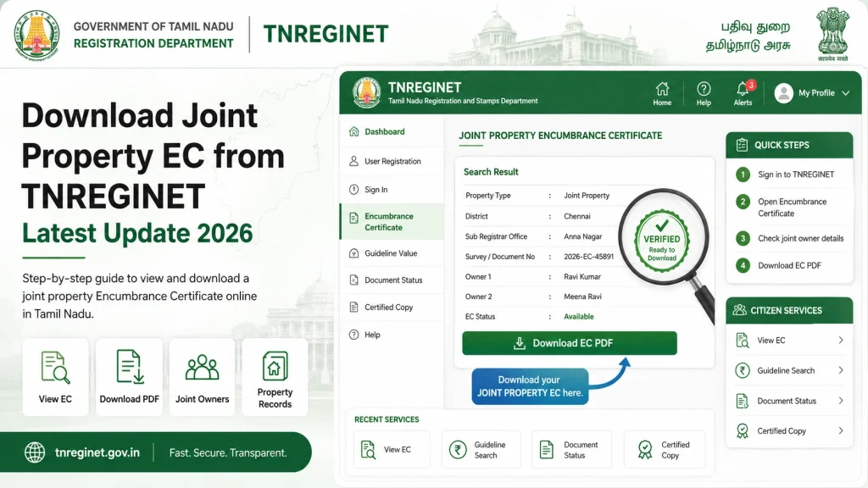This screenshot has height=488, width=868.
Task: Click the Government of Tamil Nadu emblem
Action: tap(37, 34)
